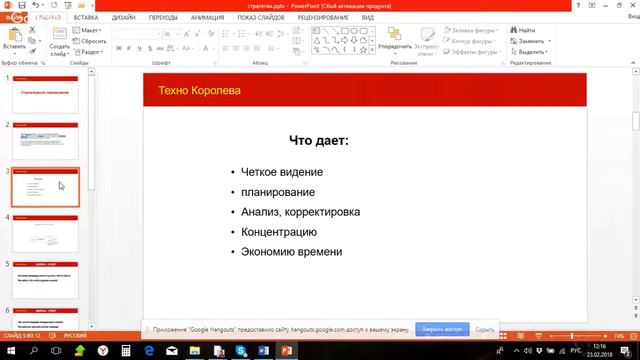Select slide 2 thumbnail
This screenshot has width=640, height=360.
(x=45, y=141)
